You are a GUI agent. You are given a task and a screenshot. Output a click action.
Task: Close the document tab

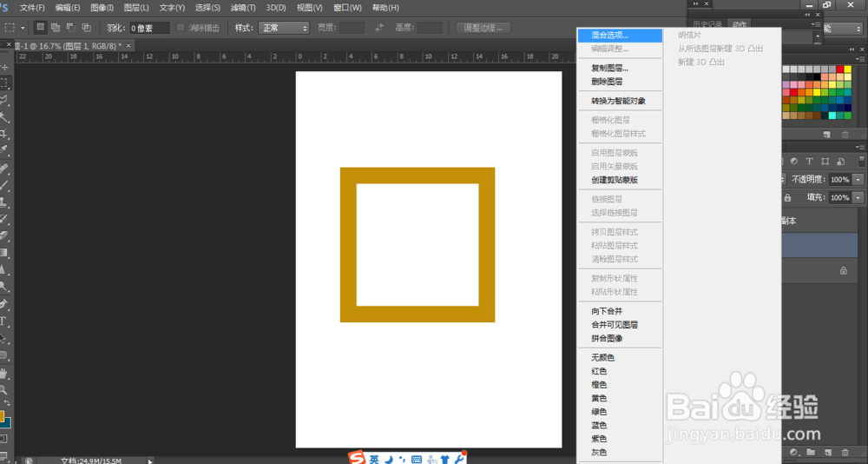pos(128,45)
